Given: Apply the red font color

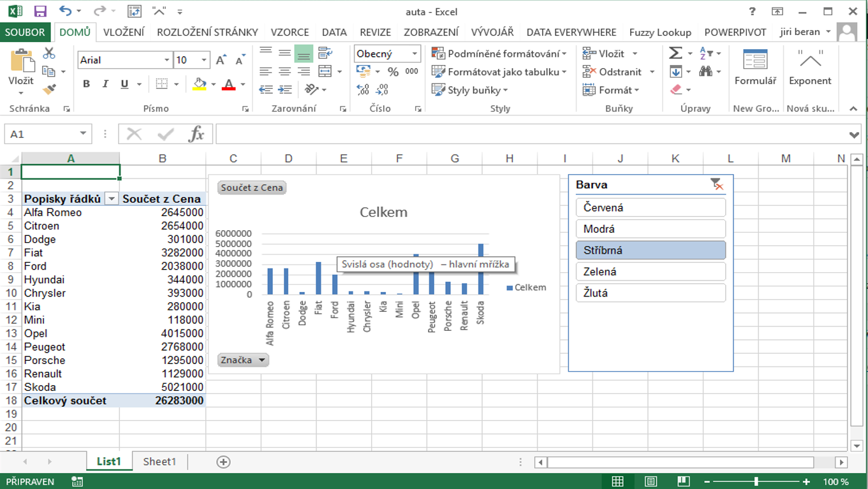Looking at the screenshot, I should tap(229, 84).
